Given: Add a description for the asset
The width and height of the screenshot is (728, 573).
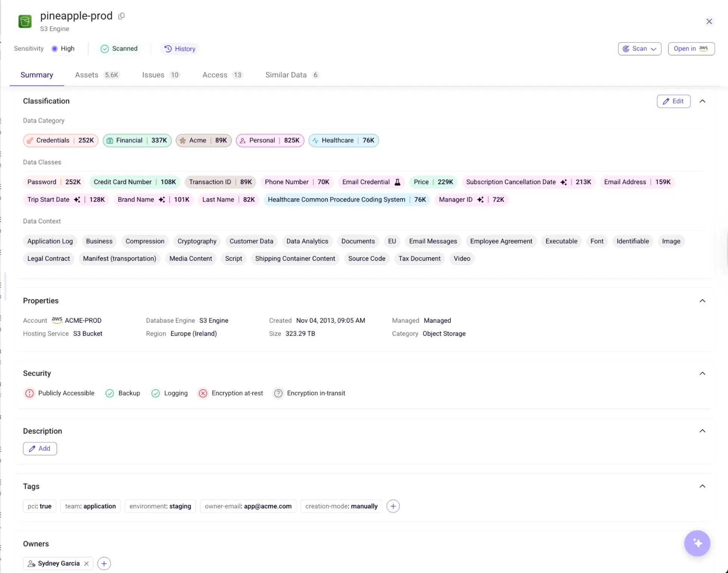Looking at the screenshot, I should point(40,448).
